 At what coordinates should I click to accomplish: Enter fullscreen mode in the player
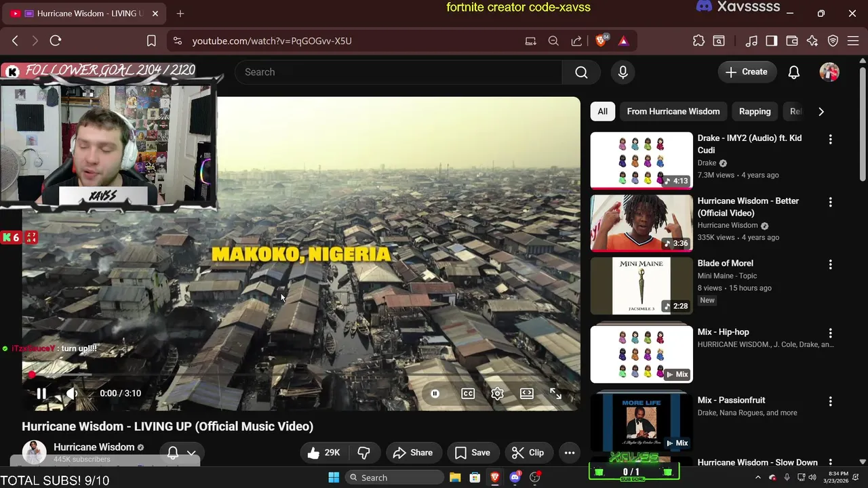coord(555,393)
